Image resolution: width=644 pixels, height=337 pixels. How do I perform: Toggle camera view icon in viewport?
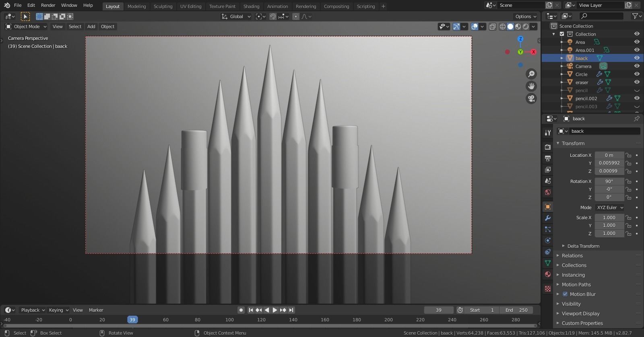531,99
